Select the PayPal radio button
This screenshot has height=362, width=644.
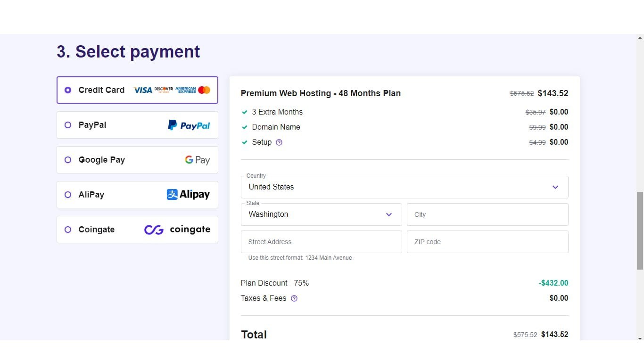(x=68, y=125)
